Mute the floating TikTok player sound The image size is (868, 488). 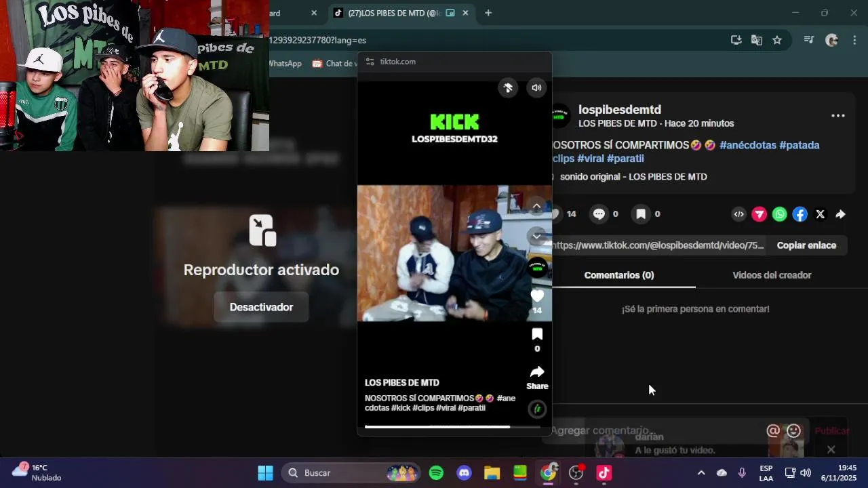tap(536, 87)
